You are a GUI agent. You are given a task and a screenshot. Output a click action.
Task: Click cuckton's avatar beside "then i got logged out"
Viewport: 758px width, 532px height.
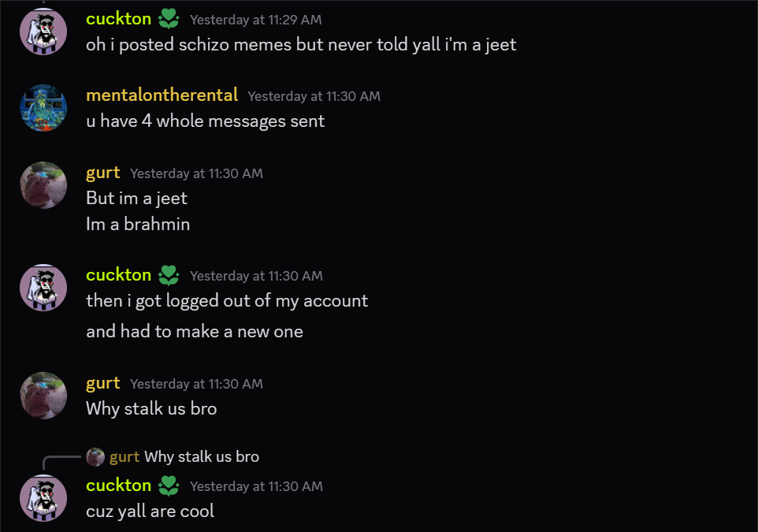pos(43,288)
